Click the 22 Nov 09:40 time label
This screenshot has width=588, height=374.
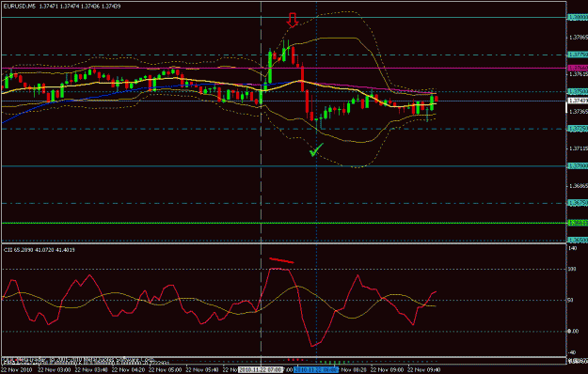[x=424, y=370]
